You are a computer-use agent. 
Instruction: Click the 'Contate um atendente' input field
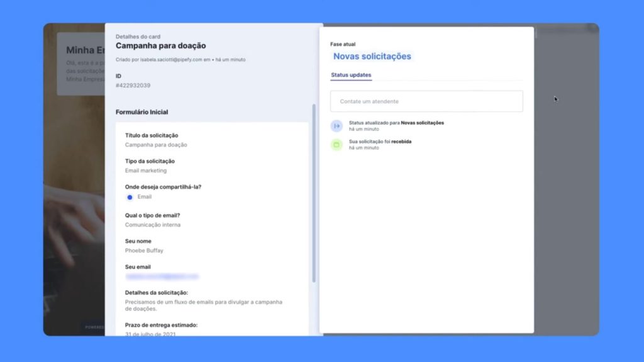pyautogui.click(x=426, y=101)
